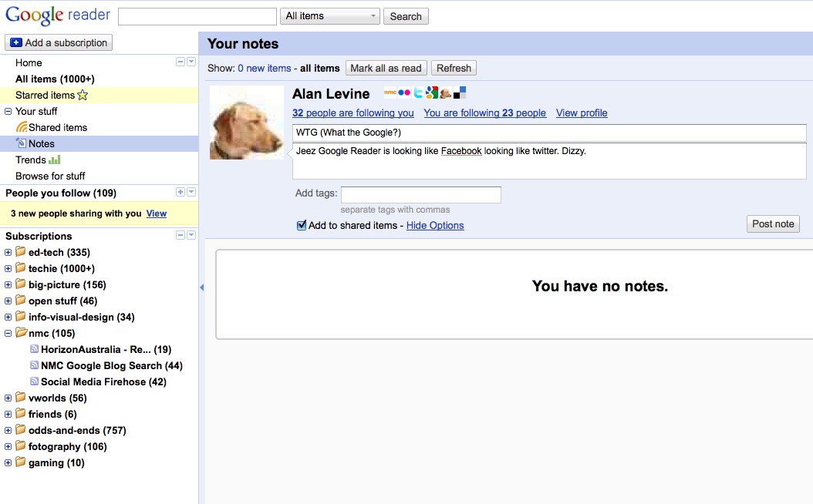This screenshot has height=504, width=813.
Task: Open the nmc profile link icon
Action: [390, 92]
